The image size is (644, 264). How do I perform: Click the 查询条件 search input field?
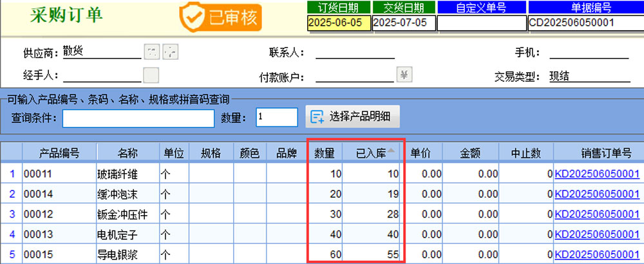tap(138, 118)
